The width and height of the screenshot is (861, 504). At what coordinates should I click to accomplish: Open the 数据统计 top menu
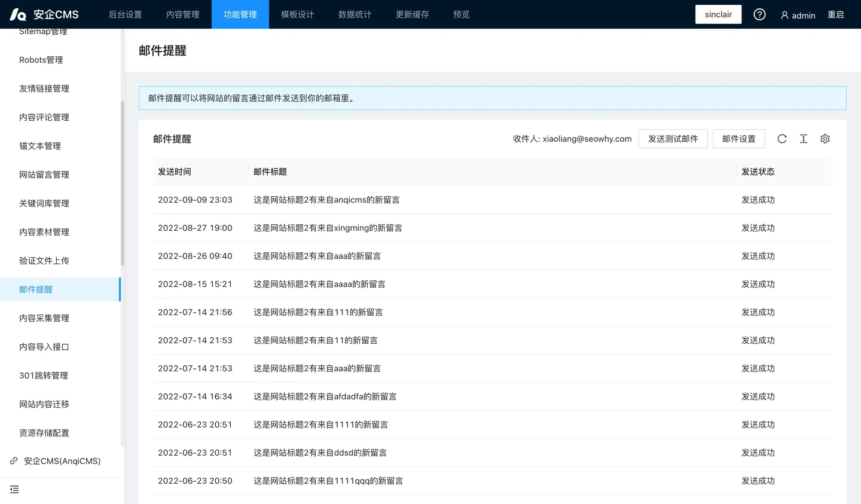[x=355, y=14]
